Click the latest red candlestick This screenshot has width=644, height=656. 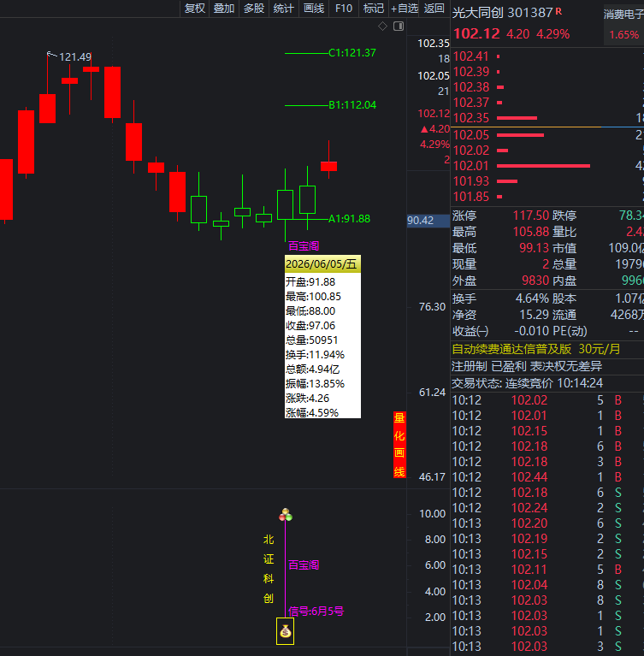(328, 166)
